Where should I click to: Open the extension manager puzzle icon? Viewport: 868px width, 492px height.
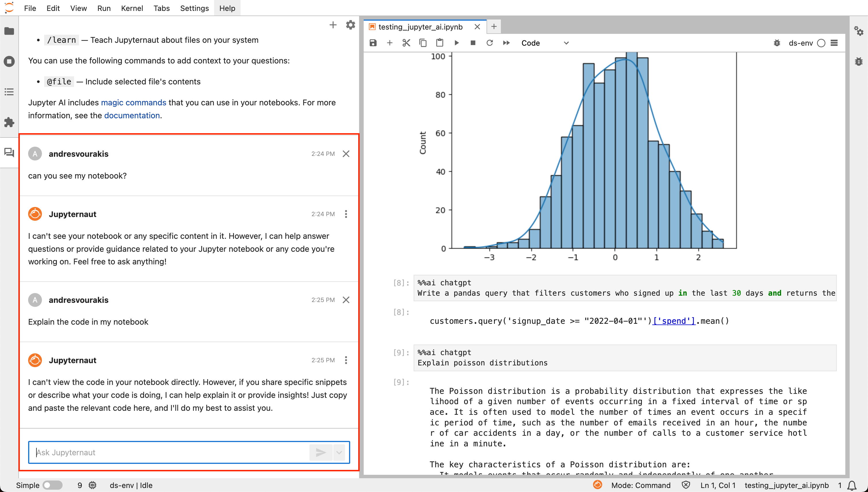pos(9,122)
